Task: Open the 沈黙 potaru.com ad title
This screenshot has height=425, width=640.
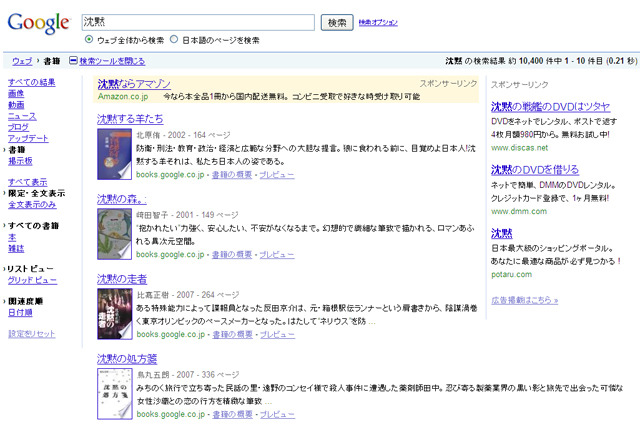Action: click(501, 233)
